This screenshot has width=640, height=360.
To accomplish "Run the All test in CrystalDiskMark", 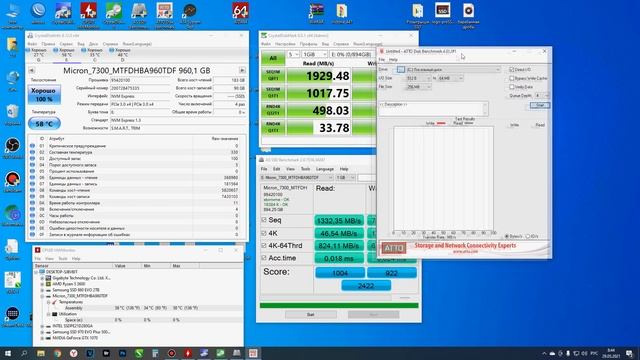I will point(273,58).
